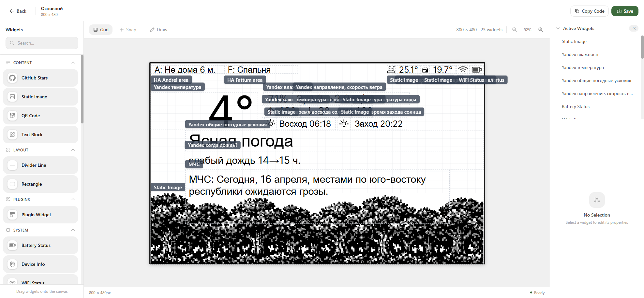Toggle Draw mode in the toolbar
Viewport: 644px width, 298px height.
pyautogui.click(x=158, y=30)
